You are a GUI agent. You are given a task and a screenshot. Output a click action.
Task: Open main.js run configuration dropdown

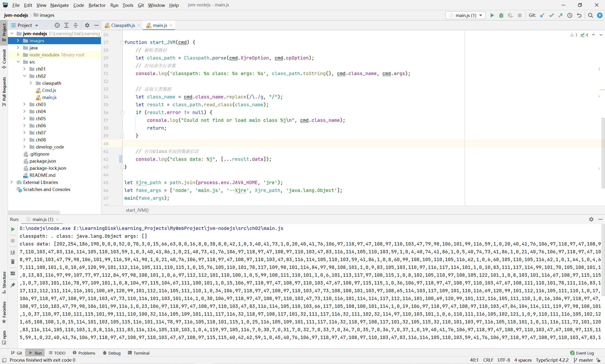point(466,15)
